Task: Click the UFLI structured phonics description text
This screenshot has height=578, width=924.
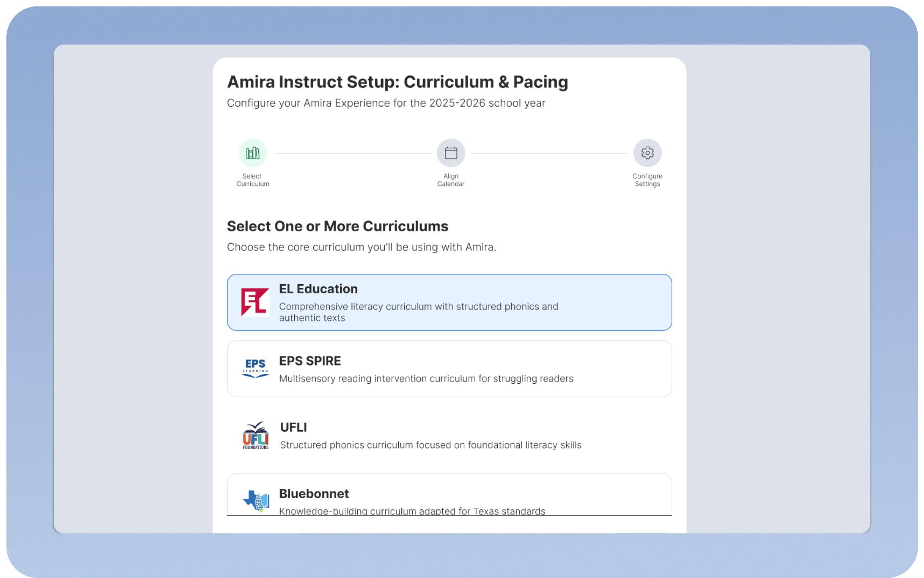Action: click(x=431, y=445)
